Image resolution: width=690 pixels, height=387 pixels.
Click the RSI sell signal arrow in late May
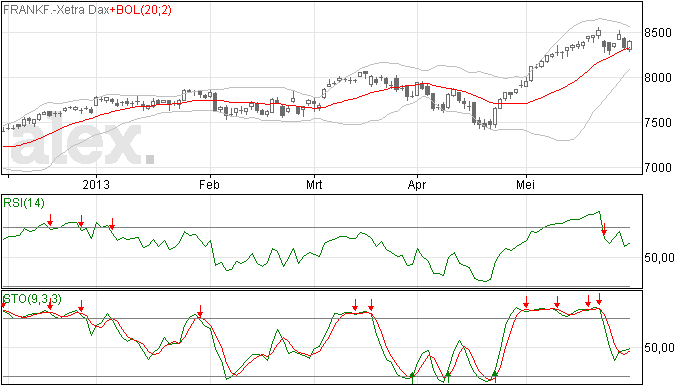point(604,229)
